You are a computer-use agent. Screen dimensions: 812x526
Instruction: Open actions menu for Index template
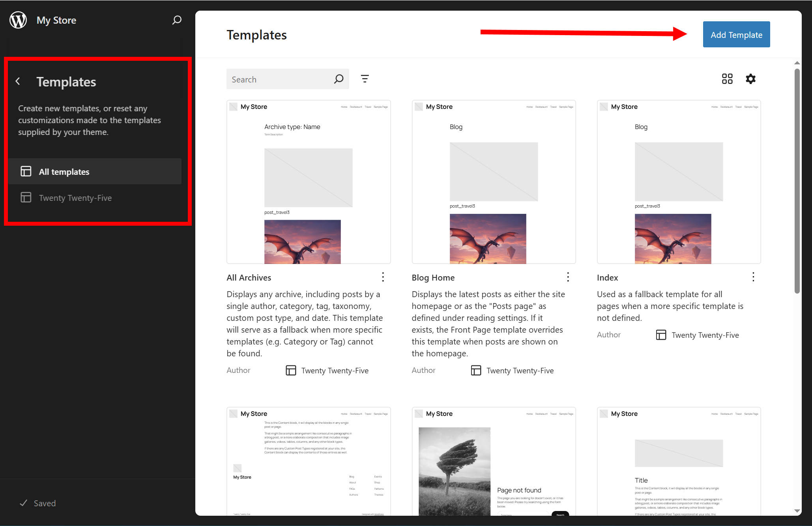pyautogui.click(x=753, y=277)
